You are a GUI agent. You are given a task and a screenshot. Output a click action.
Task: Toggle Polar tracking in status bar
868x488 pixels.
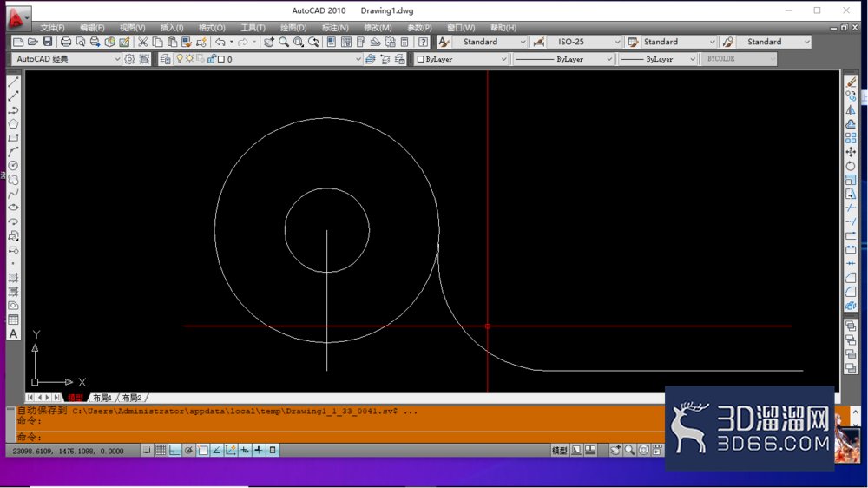coord(188,451)
